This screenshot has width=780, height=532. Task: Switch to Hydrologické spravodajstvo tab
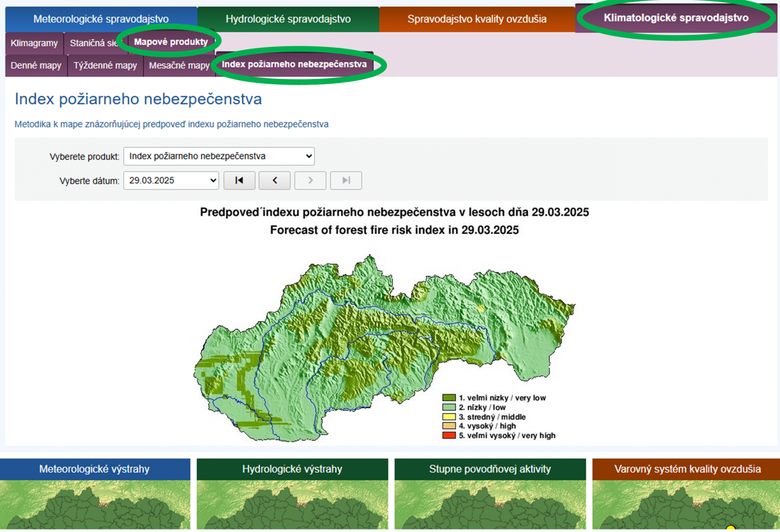288,19
